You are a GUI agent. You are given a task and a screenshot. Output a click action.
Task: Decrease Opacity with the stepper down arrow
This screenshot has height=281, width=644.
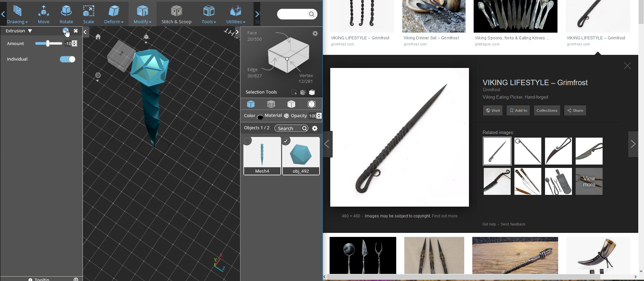coord(319,117)
